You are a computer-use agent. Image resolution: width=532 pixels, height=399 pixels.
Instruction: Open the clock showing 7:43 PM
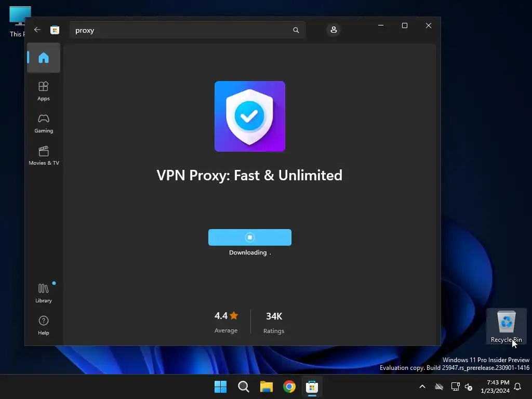[495, 387]
